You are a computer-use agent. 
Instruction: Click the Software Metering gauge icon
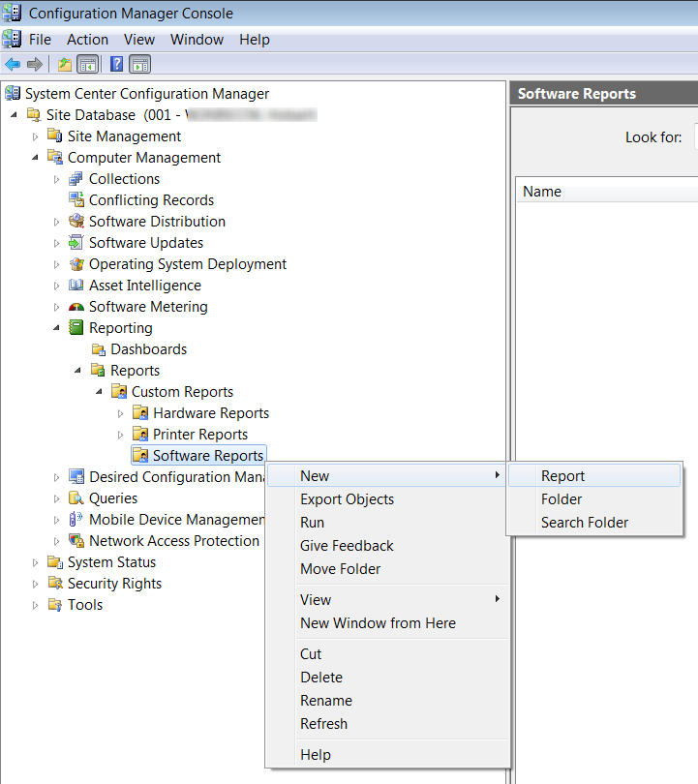(x=76, y=307)
